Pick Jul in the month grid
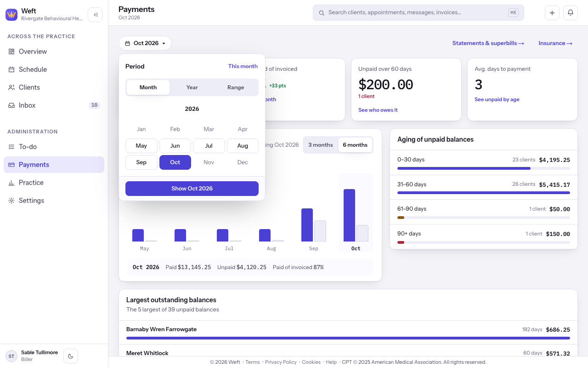The image size is (588, 368). tap(209, 146)
